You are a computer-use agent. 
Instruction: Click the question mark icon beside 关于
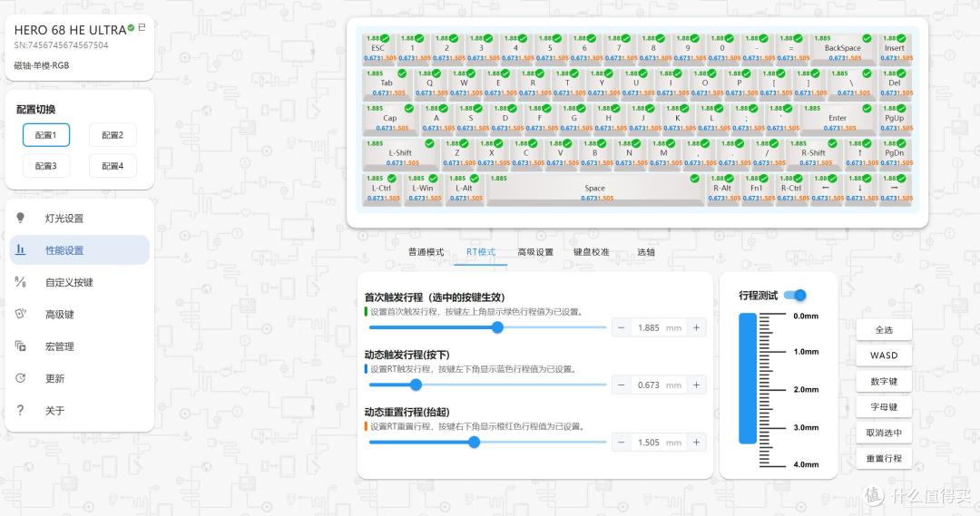(20, 410)
